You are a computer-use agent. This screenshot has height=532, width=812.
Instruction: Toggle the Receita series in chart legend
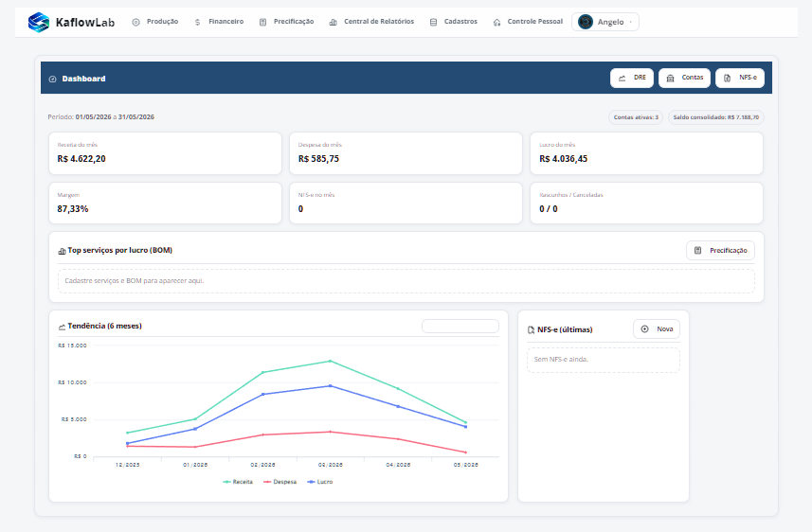click(238, 482)
